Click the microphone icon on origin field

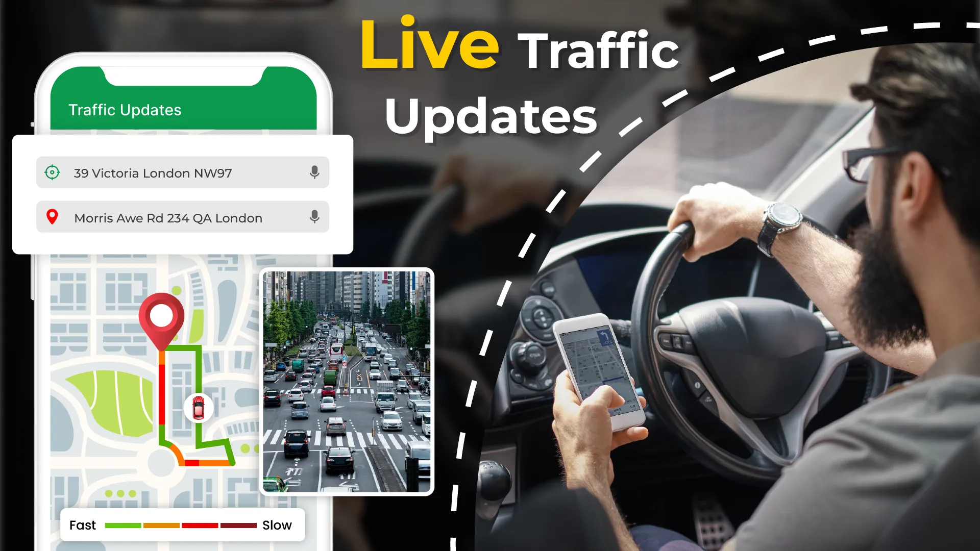coord(314,173)
